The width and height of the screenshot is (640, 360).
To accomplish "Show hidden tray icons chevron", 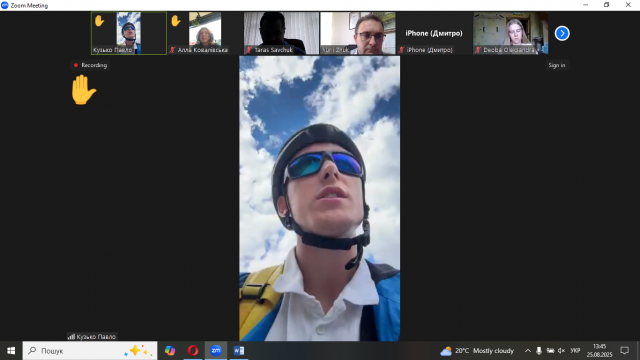I will click(528, 351).
